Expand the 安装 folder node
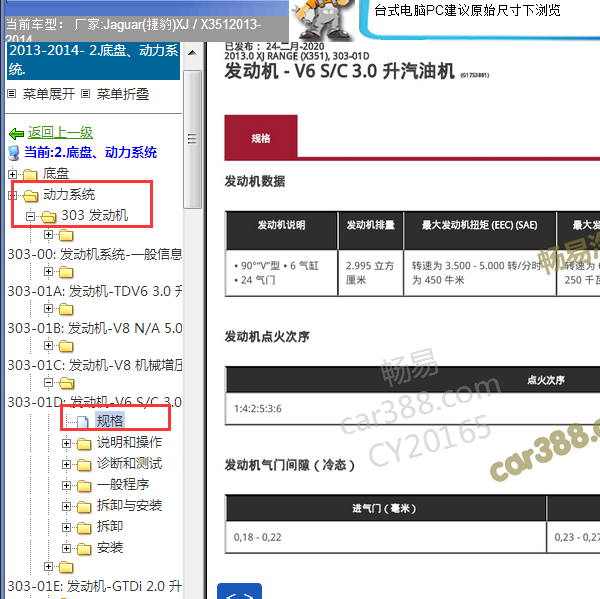The height and width of the screenshot is (599, 600). (67, 548)
